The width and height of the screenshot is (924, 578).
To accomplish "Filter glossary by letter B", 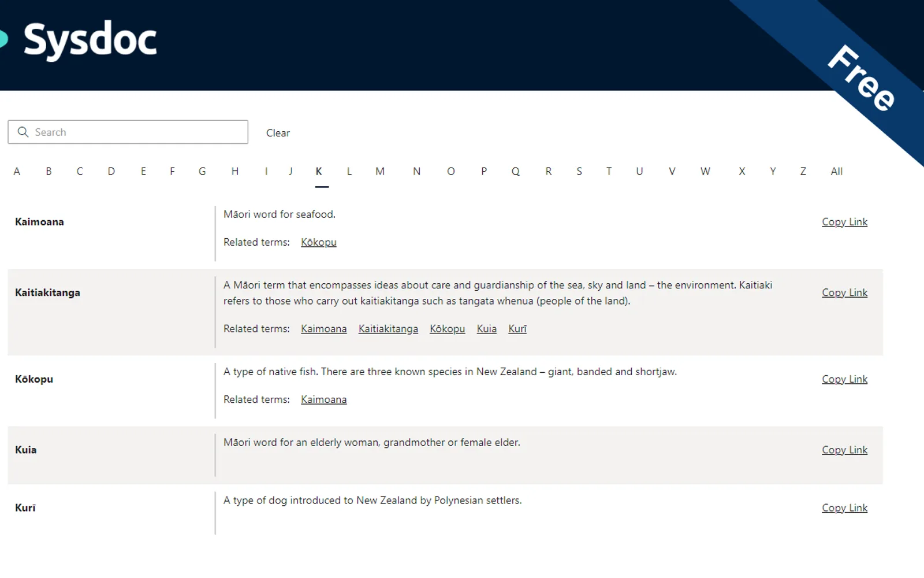I will pyautogui.click(x=49, y=171).
